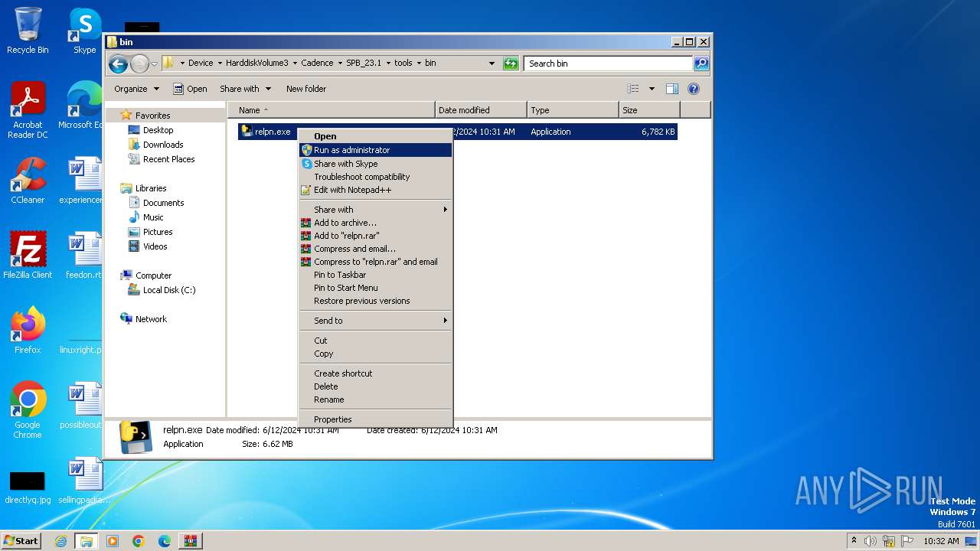980x551 pixels.
Task: Select Open in context menu
Action: click(x=375, y=136)
